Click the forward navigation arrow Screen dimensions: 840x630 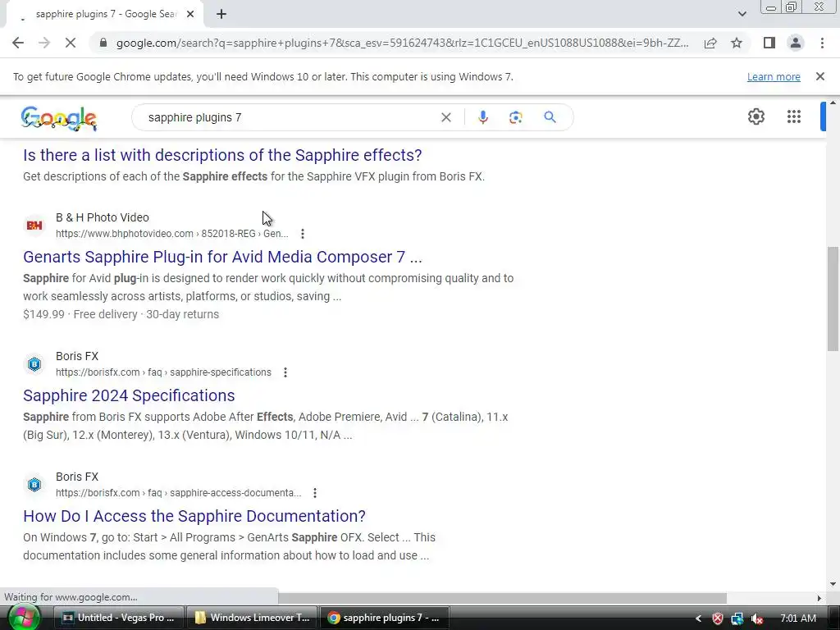[44, 43]
